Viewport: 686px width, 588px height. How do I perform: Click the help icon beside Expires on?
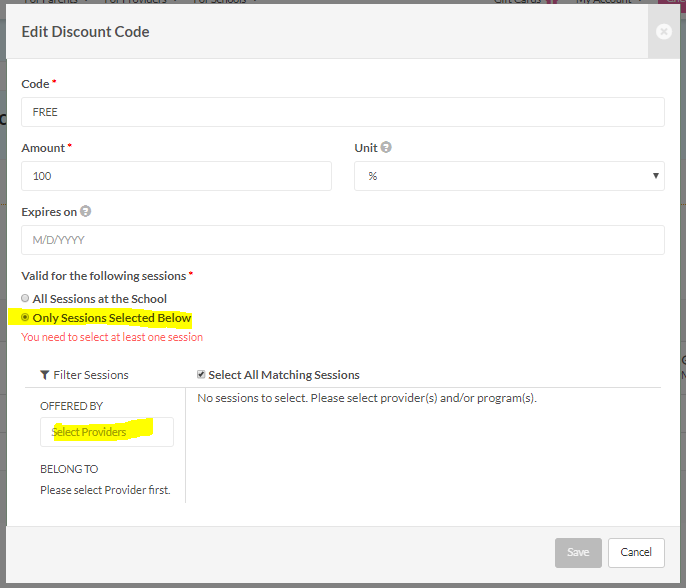[85, 212]
